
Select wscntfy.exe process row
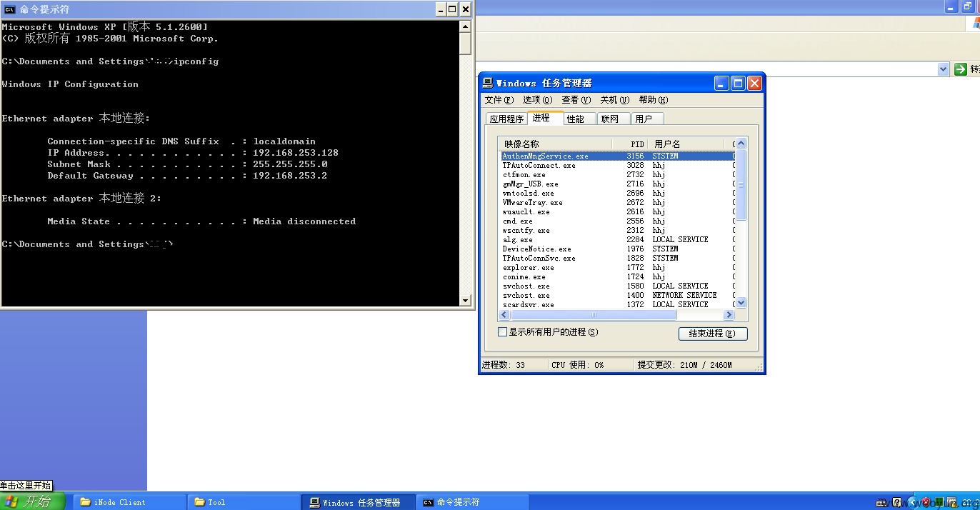(617, 230)
